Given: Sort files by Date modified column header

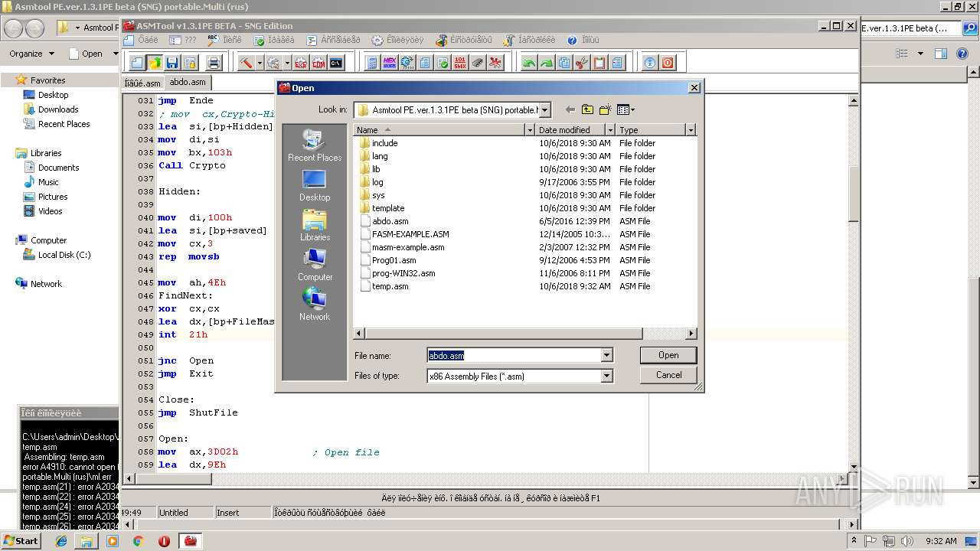Looking at the screenshot, I should click(570, 130).
